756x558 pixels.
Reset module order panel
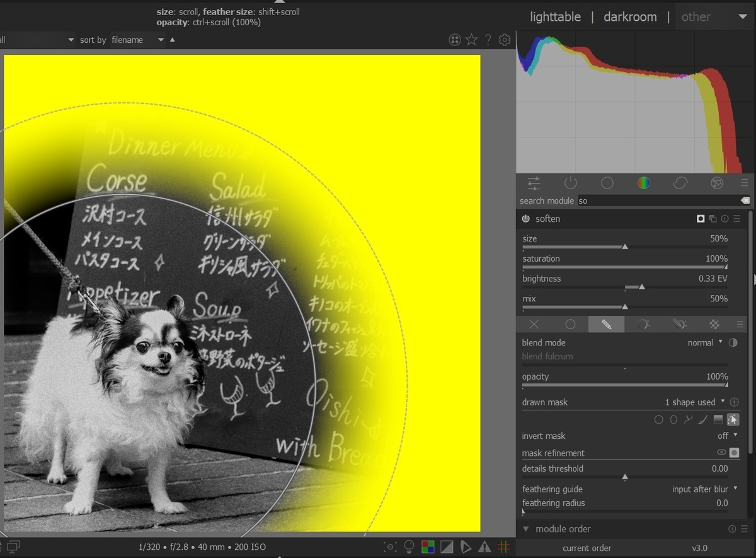[732, 529]
